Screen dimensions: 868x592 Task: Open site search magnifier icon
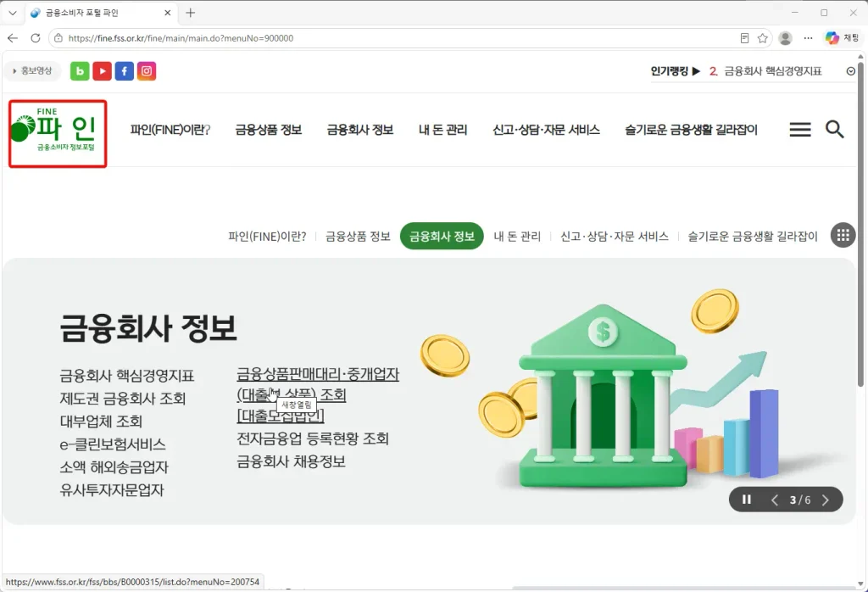(835, 130)
